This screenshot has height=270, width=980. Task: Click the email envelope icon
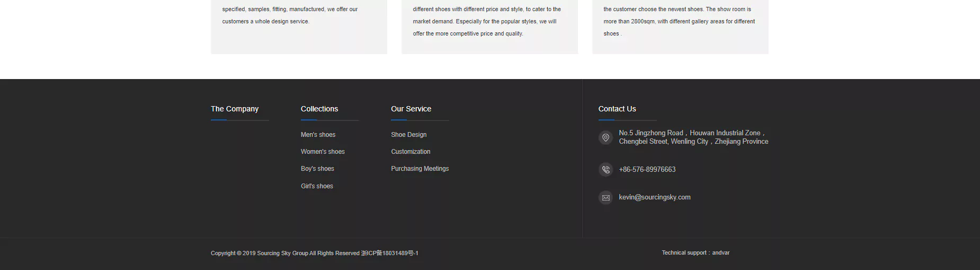[x=605, y=198]
